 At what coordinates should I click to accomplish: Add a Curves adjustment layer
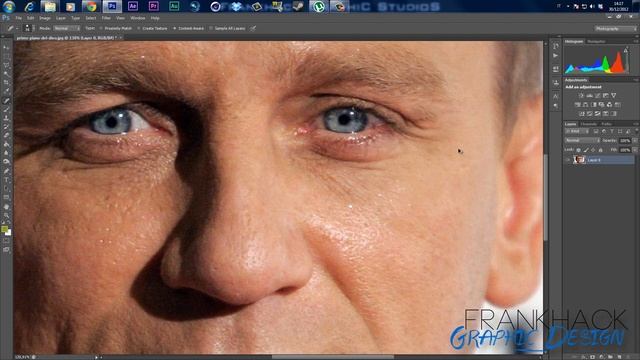click(597, 96)
